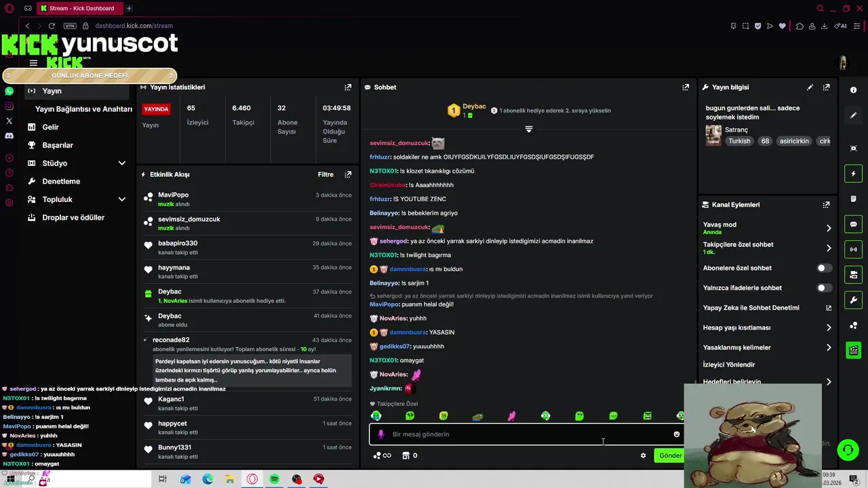The width and height of the screenshot is (868, 488).
Task: Open Microsoft Edge from the taskbar
Action: (208, 479)
